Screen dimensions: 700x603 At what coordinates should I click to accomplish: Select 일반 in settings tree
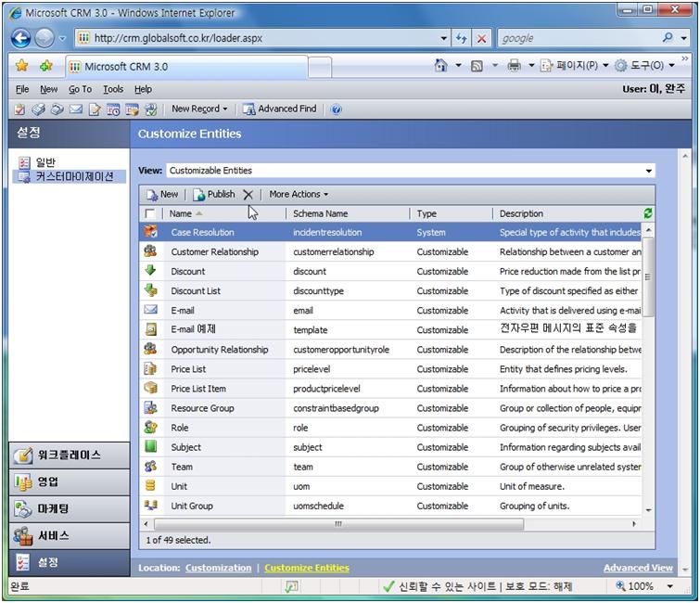45,162
